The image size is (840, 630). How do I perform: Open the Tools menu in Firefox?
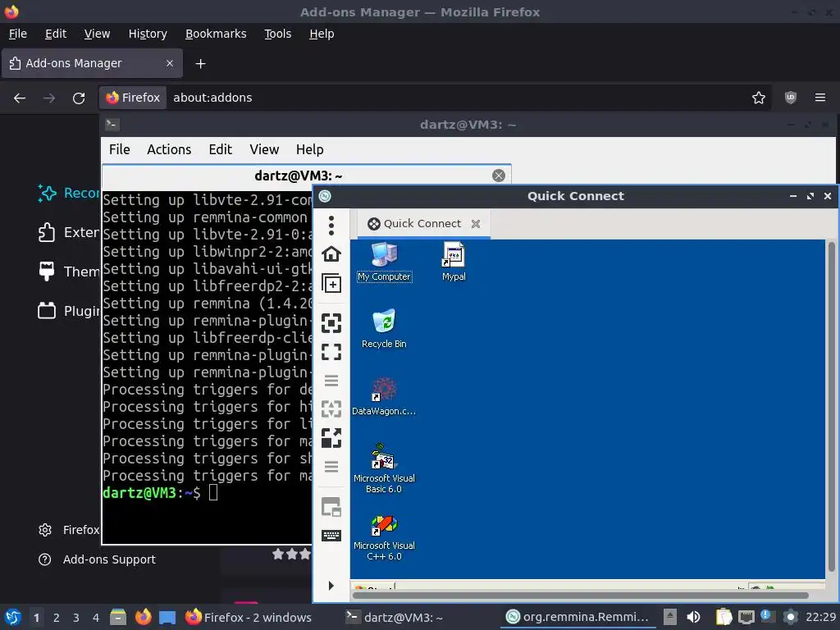(x=277, y=34)
